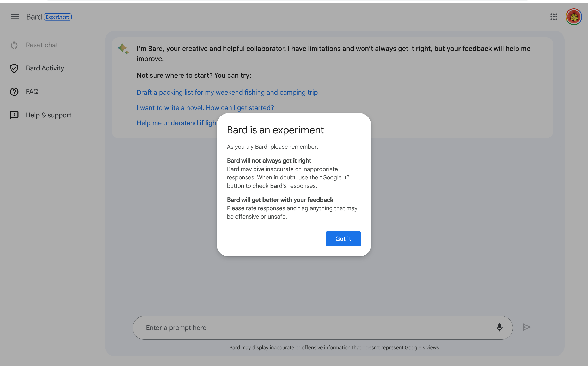Open the Google account profile avatar
This screenshot has height=366, width=588.
[x=574, y=17]
